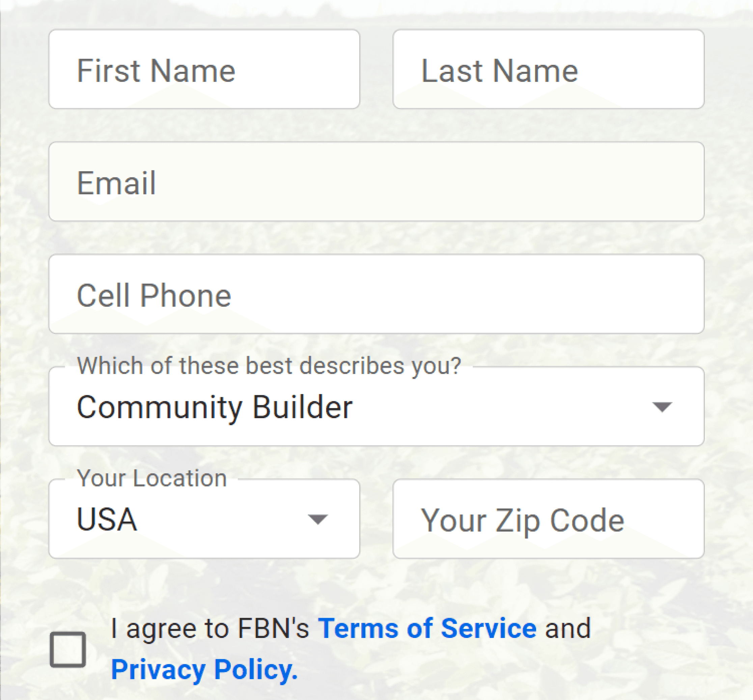Open the USA country dropdown
The width and height of the screenshot is (753, 700).
coord(204,519)
